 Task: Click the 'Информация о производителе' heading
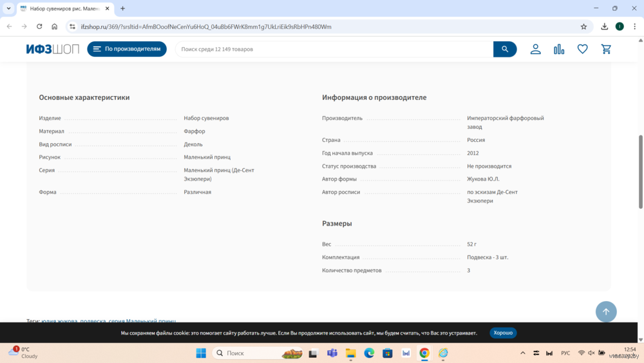coord(374,97)
